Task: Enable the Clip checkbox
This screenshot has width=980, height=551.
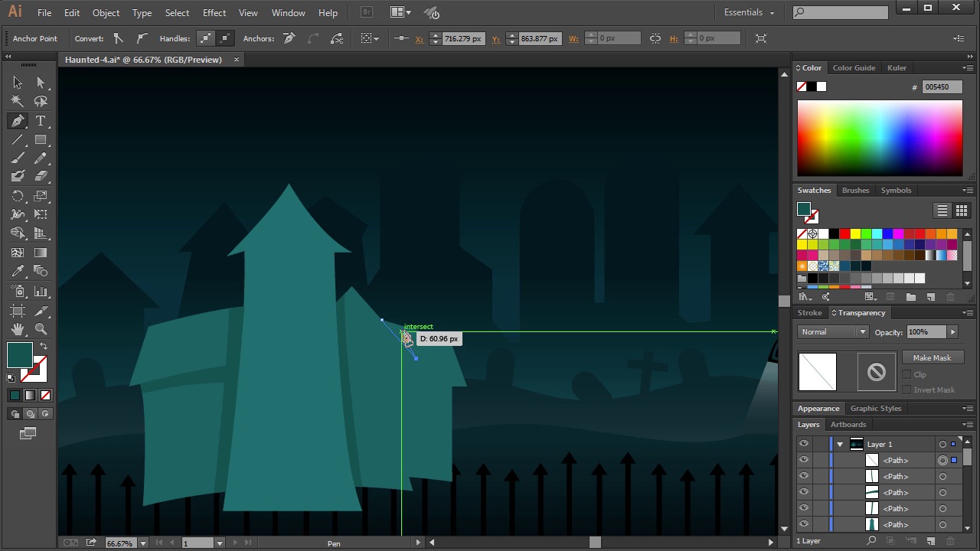Action: (906, 374)
